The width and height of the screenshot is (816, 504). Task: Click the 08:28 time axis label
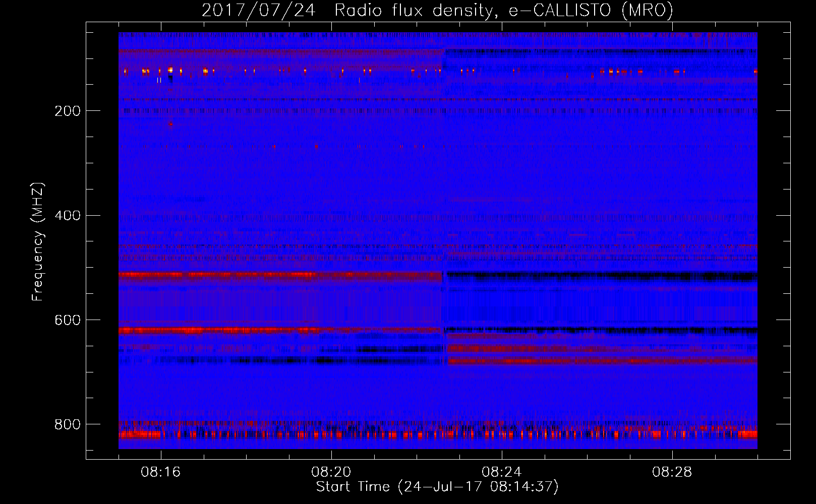[x=672, y=472]
